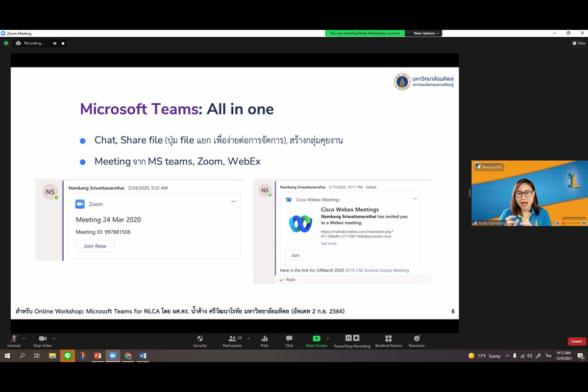Image resolution: width=588 pixels, height=392 pixels.
Task: Expand the audio options arrow beside Unmute
Action: click(x=24, y=339)
